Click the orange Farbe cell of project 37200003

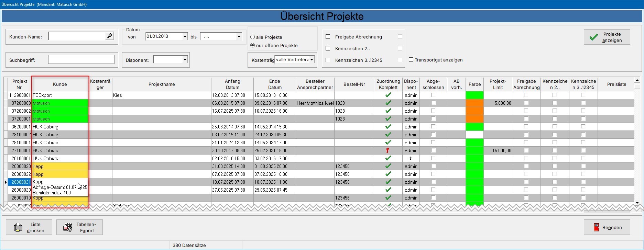point(474,103)
